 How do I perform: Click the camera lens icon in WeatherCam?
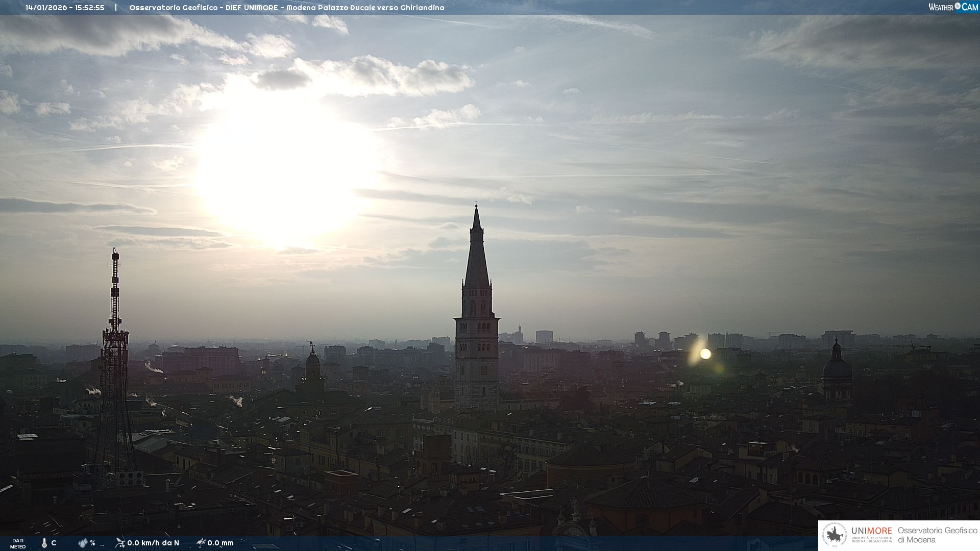pos(958,6)
